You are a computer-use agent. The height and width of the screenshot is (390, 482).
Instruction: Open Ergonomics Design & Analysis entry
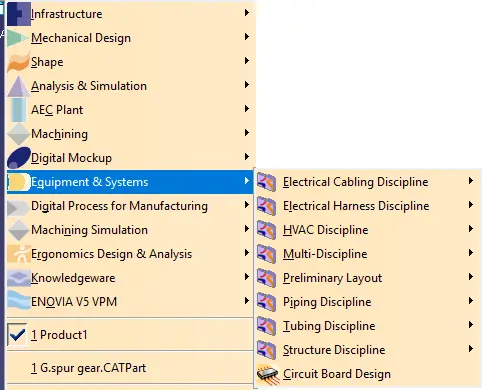click(130, 254)
